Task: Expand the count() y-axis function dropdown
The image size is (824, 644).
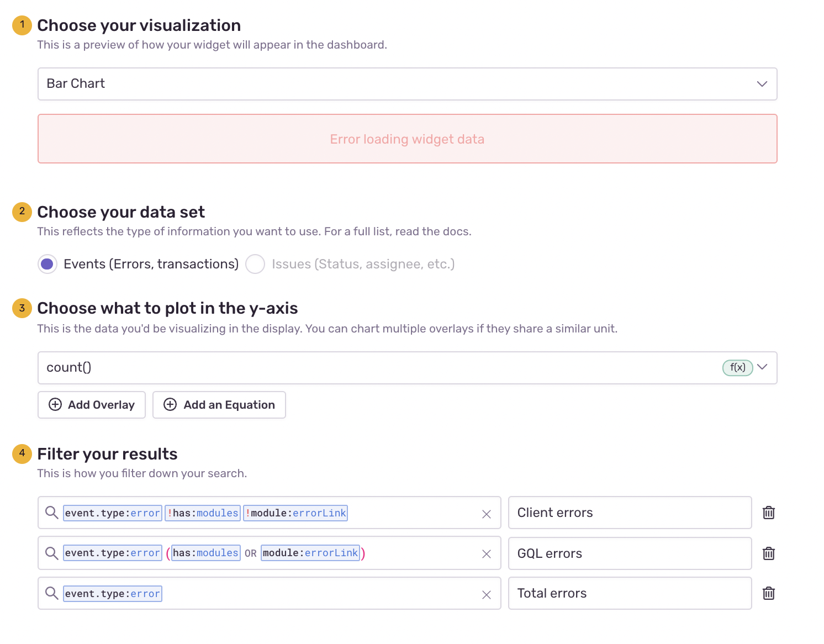Action: point(762,367)
